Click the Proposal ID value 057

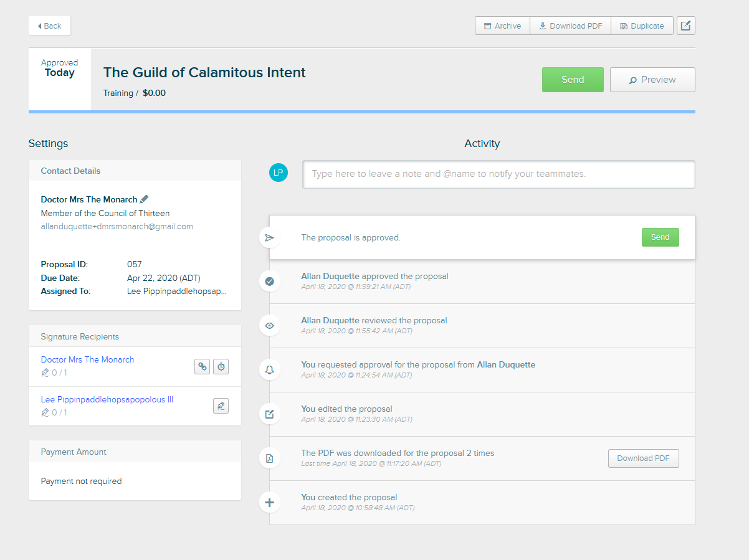point(135,264)
